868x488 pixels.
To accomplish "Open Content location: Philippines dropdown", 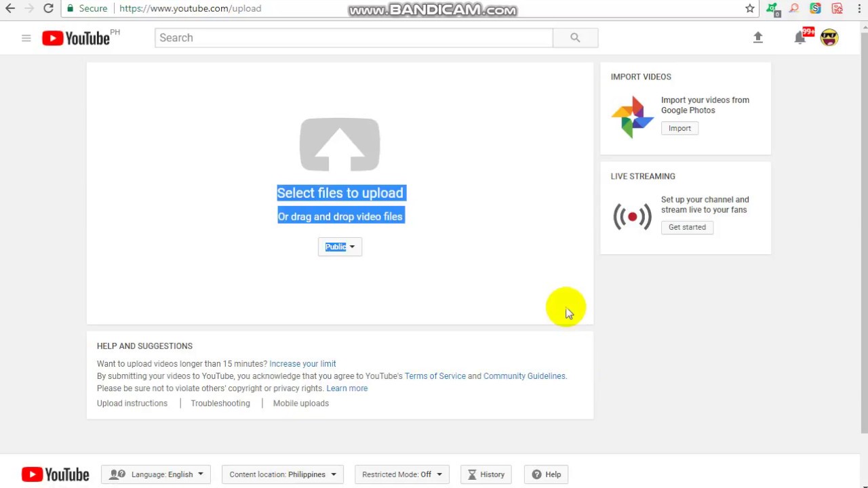I will click(x=283, y=474).
